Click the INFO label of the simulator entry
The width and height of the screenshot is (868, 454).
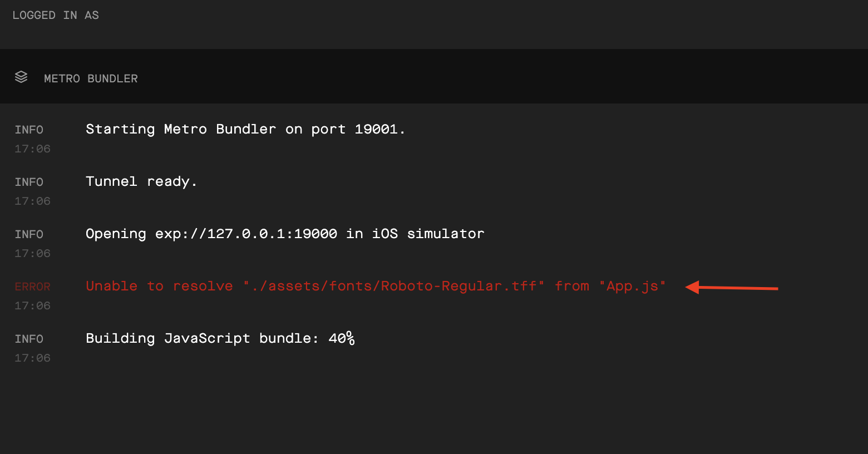point(28,234)
